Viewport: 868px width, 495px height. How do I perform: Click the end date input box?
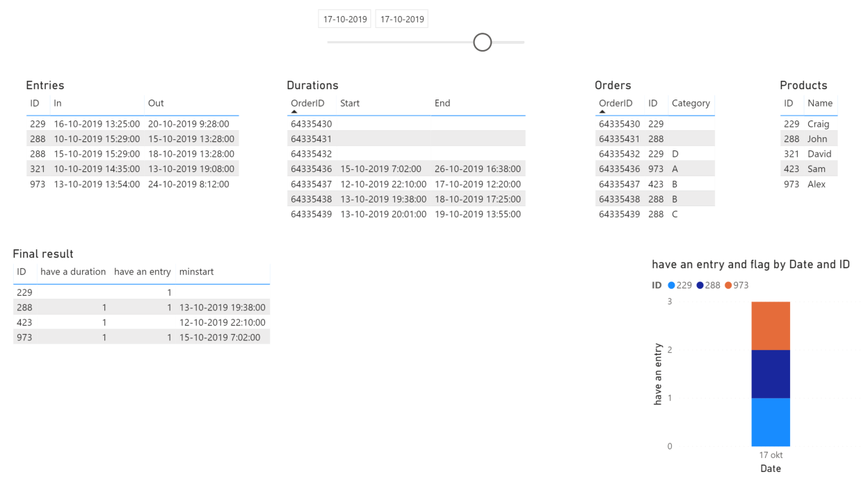pos(402,19)
